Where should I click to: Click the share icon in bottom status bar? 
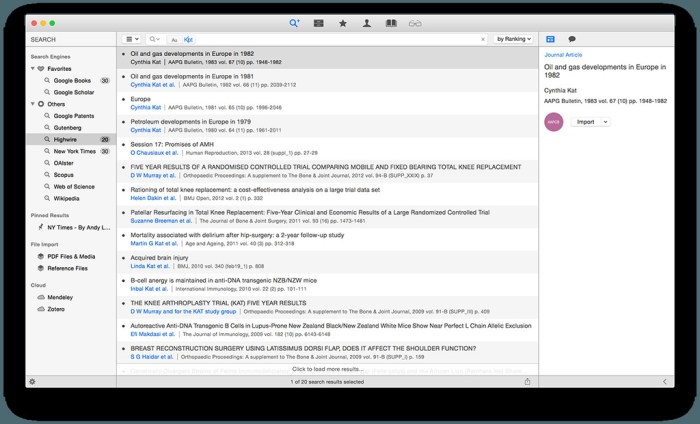click(527, 381)
